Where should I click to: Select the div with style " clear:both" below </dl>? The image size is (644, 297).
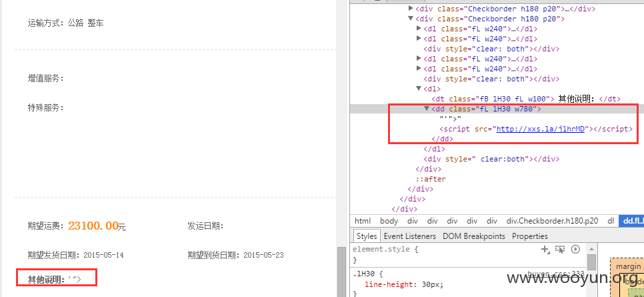(491, 159)
